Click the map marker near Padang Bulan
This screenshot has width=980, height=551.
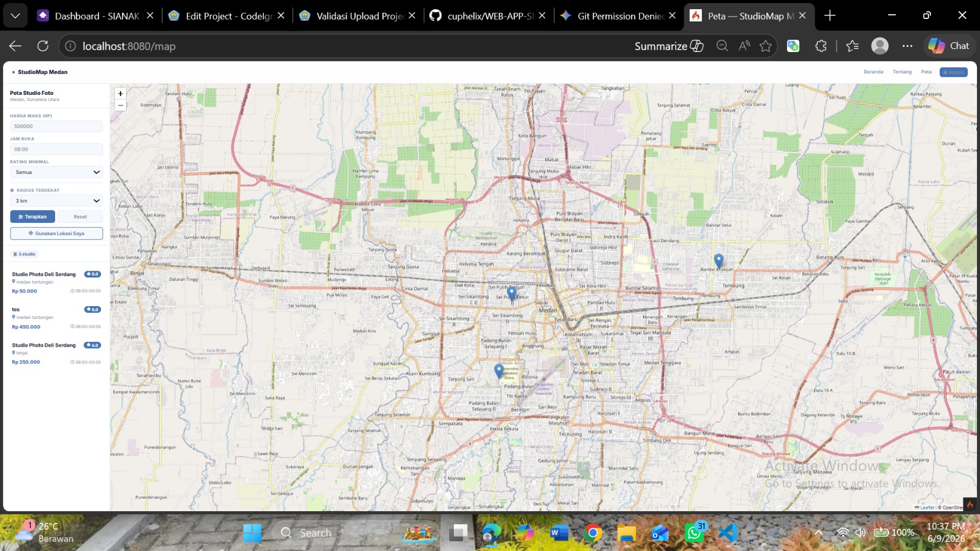point(499,370)
